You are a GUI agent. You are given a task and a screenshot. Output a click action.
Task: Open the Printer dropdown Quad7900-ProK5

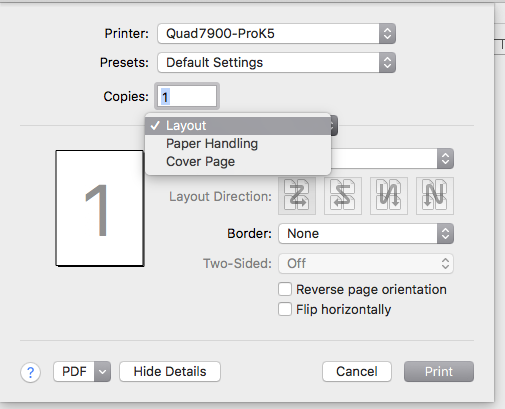pyautogui.click(x=276, y=33)
